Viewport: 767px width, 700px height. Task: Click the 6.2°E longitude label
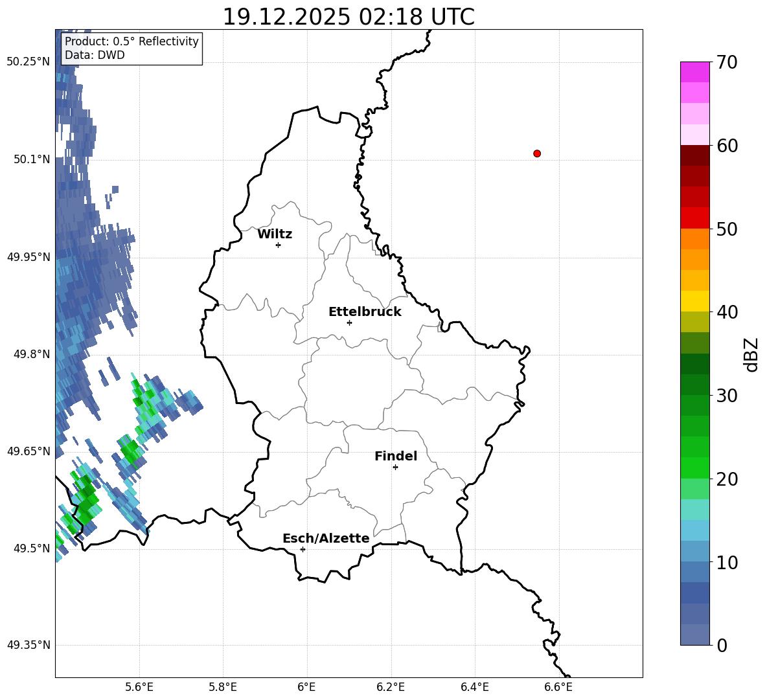[x=391, y=687]
